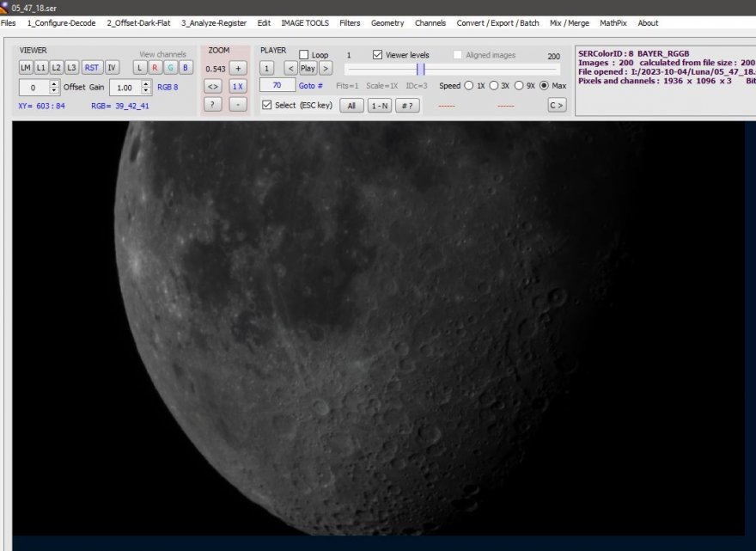Click the RST reset button

coord(92,68)
